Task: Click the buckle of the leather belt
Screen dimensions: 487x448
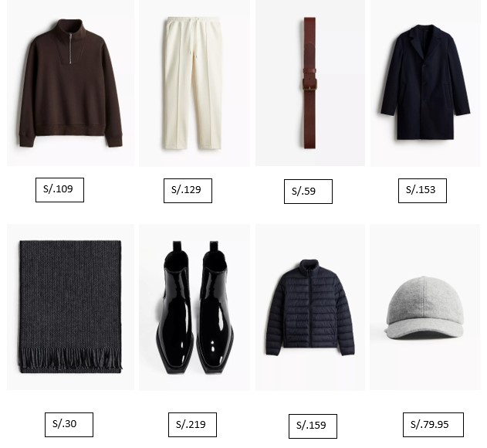Action: pyautogui.click(x=309, y=84)
